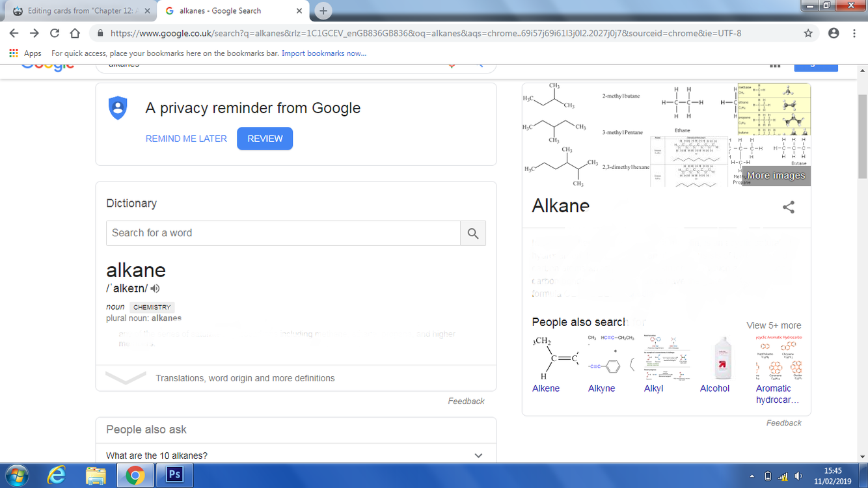Image resolution: width=868 pixels, height=488 pixels.
Task: Expand "What are the 10 alkanes?" question
Action: (x=296, y=455)
